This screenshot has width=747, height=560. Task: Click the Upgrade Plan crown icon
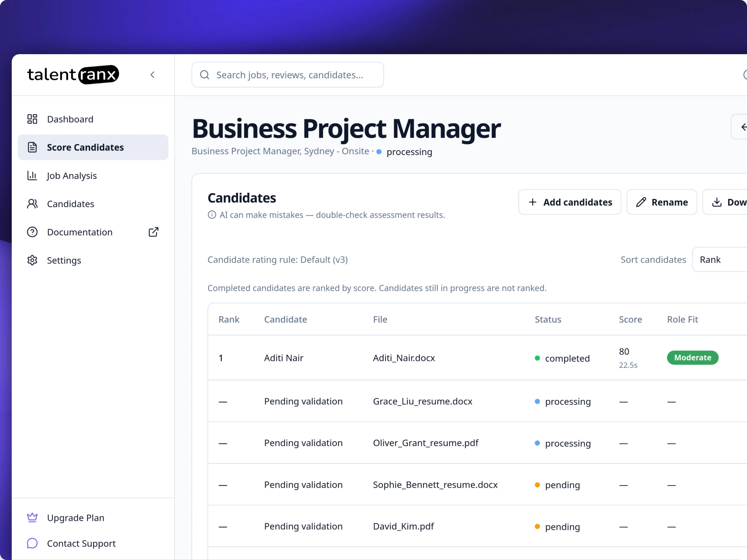pos(32,518)
